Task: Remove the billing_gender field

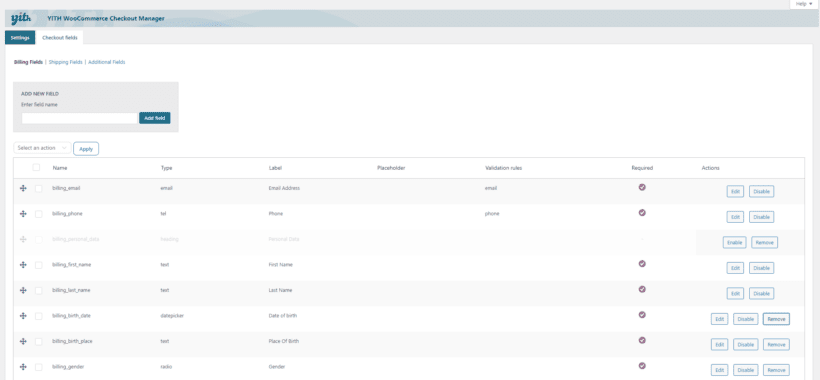Action: coord(776,370)
